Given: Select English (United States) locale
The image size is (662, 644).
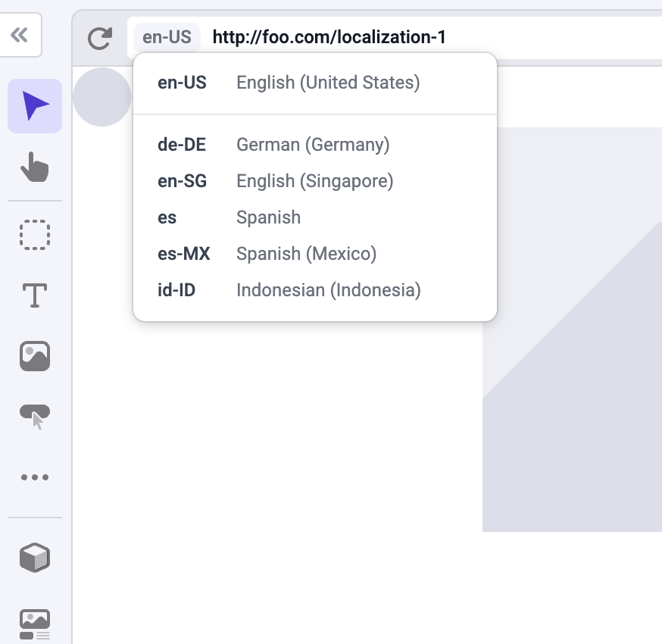Looking at the screenshot, I should pyautogui.click(x=303, y=83).
